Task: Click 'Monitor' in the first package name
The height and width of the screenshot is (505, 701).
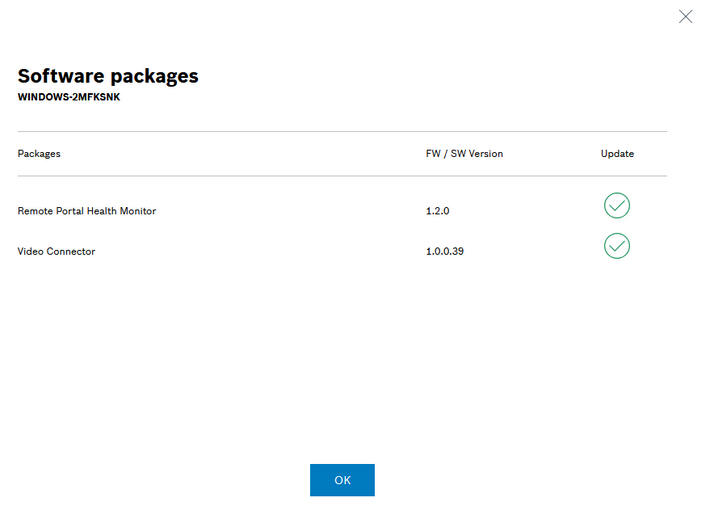Action: [x=137, y=211]
